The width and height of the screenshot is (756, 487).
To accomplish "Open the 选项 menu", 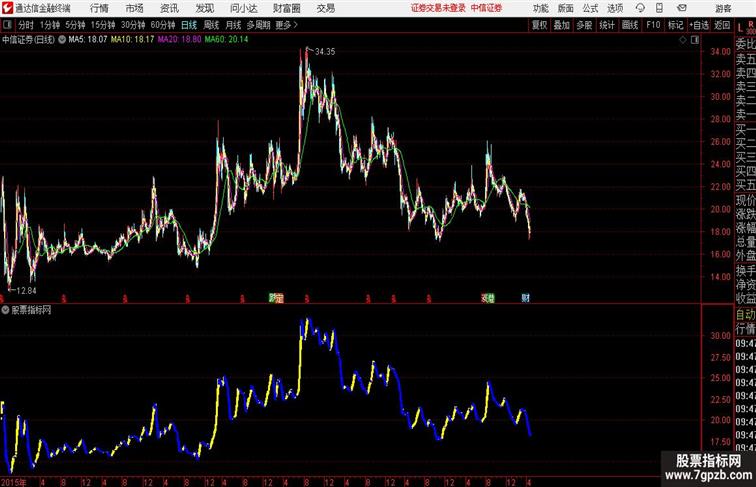I will [615, 8].
